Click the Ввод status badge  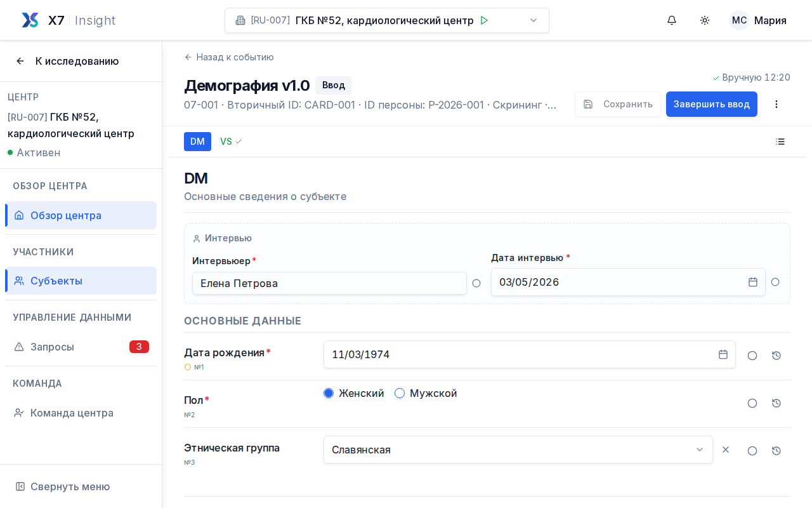(x=334, y=85)
